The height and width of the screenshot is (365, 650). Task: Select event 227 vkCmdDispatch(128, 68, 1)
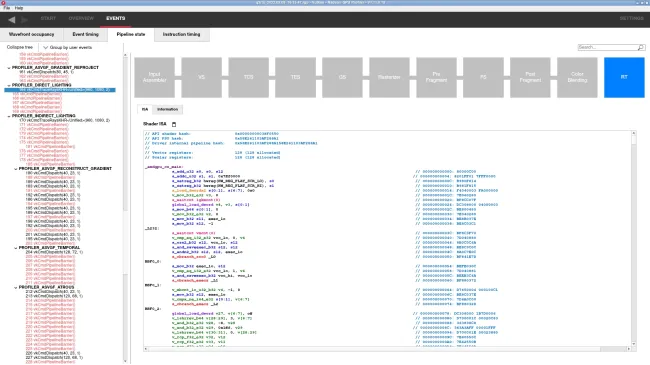[x=54, y=358]
